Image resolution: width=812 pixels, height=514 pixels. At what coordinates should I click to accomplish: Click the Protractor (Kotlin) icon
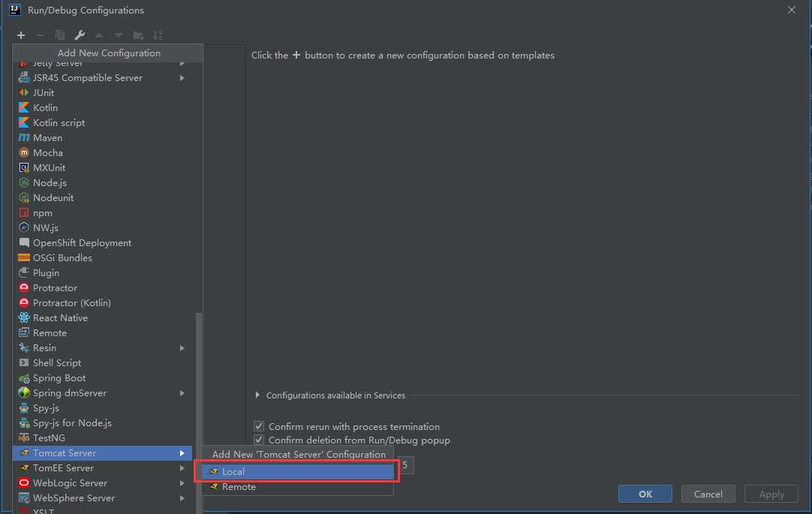(x=24, y=303)
